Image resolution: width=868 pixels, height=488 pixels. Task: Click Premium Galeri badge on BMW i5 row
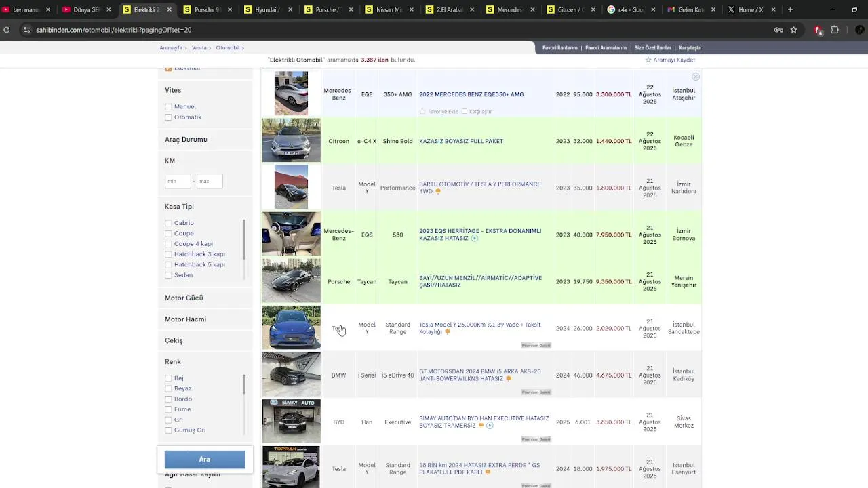pyautogui.click(x=536, y=392)
